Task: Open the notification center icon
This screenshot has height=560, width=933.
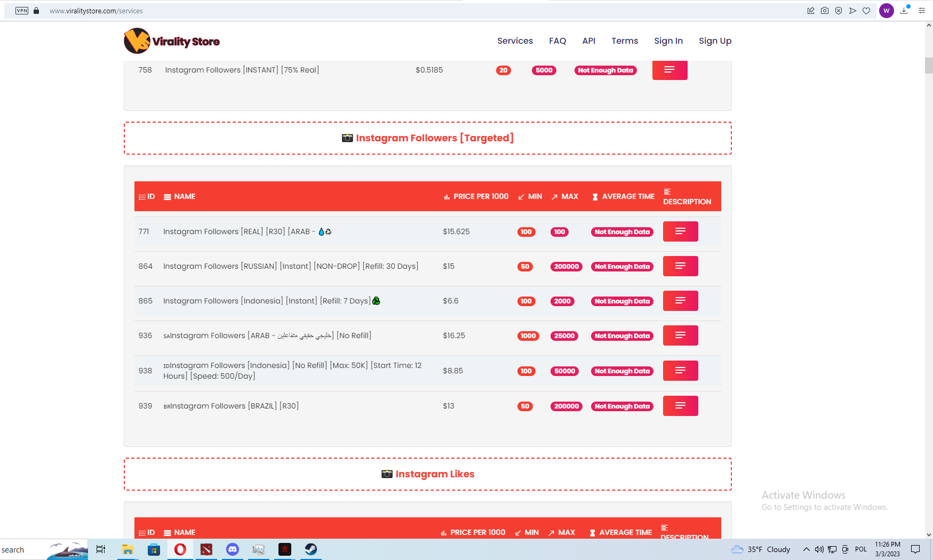Action: pos(915,549)
